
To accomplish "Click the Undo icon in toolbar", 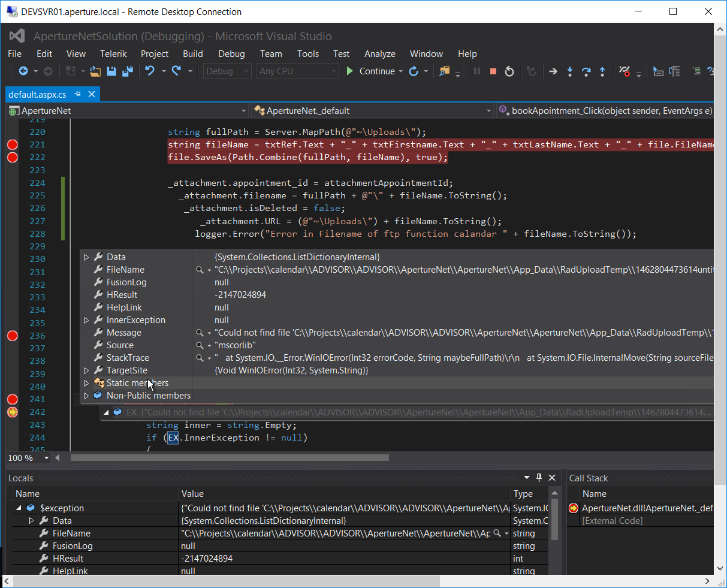I will 149,71.
